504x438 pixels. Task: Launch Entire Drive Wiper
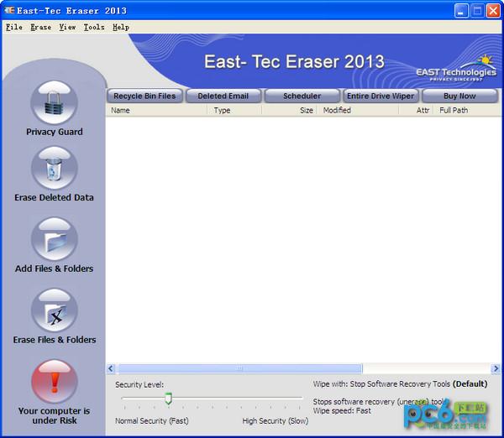381,96
